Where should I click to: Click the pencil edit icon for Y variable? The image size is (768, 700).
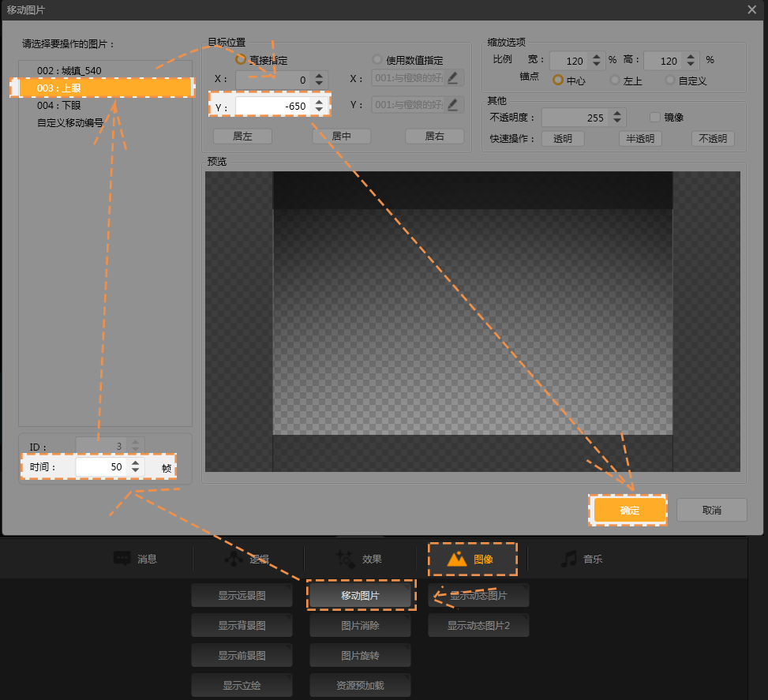pos(455,105)
